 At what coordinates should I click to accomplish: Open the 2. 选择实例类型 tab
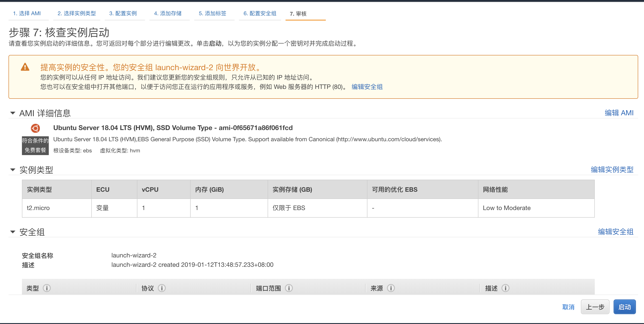coord(77,13)
